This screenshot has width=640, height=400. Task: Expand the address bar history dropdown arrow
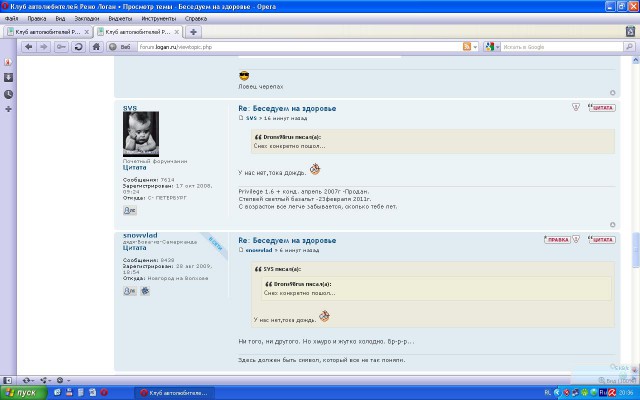click(x=475, y=47)
